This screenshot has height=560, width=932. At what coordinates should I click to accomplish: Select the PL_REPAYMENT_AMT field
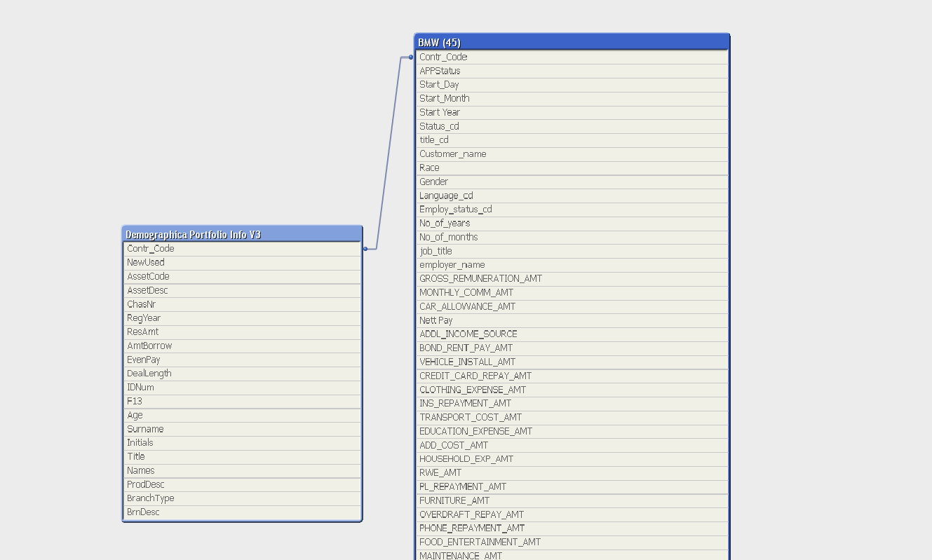point(572,487)
